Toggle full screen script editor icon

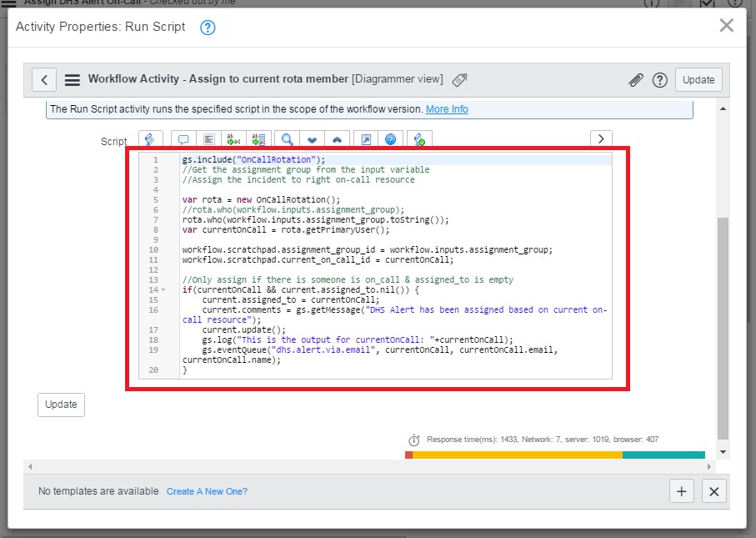[366, 139]
